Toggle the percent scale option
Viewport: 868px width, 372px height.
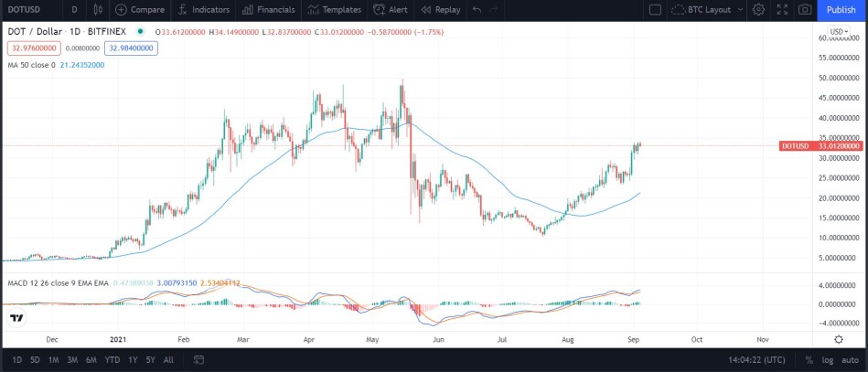click(x=809, y=360)
